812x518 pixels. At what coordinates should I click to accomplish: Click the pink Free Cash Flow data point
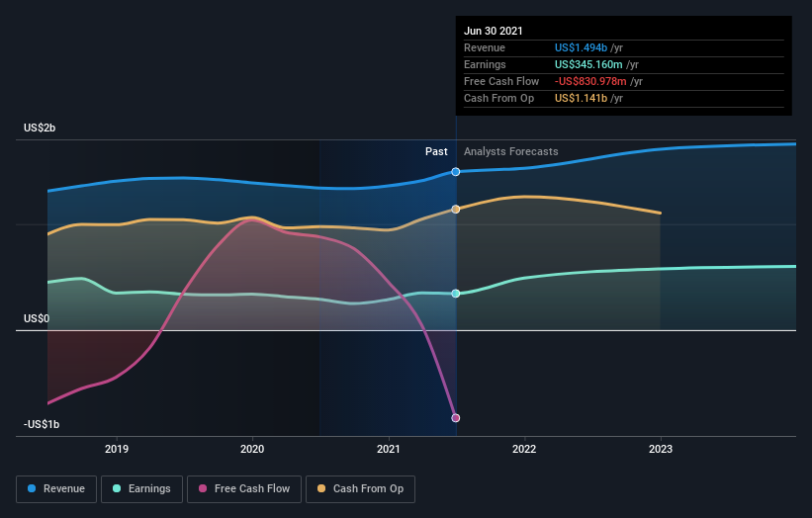[x=456, y=418]
